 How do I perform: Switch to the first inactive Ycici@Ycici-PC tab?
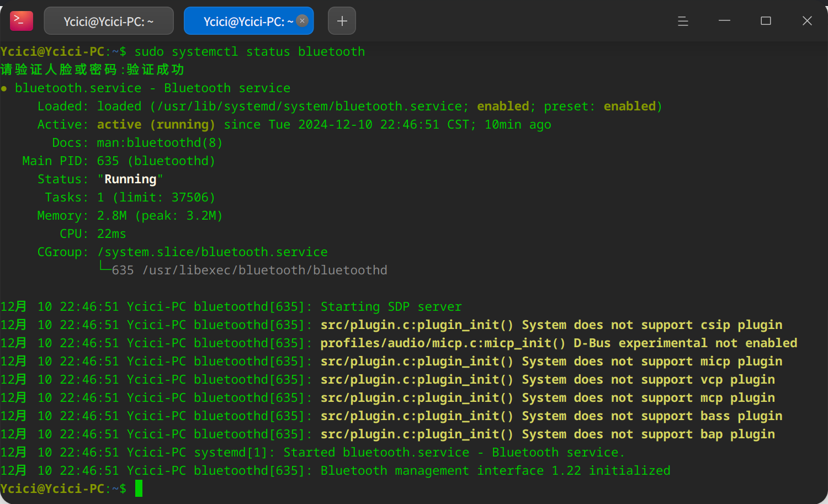(x=109, y=21)
